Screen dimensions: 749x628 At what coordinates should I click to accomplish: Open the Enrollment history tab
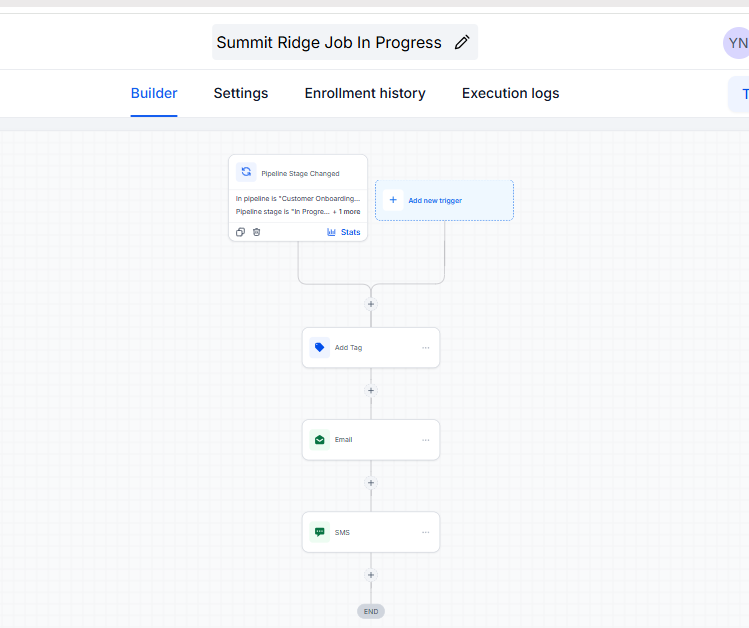(365, 93)
